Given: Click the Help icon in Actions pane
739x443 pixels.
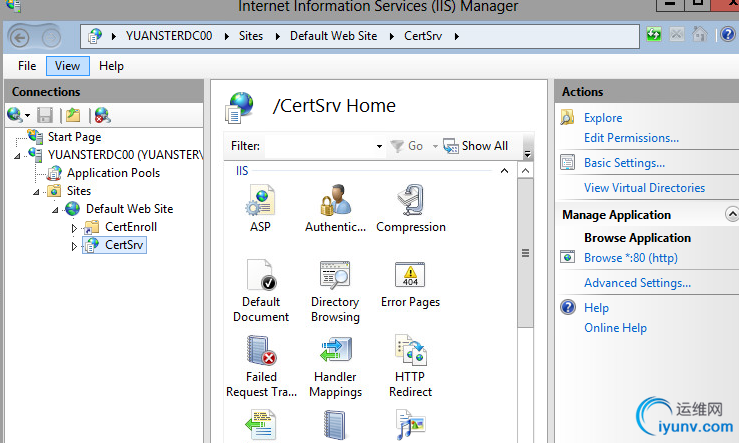Looking at the screenshot, I should coord(568,307).
